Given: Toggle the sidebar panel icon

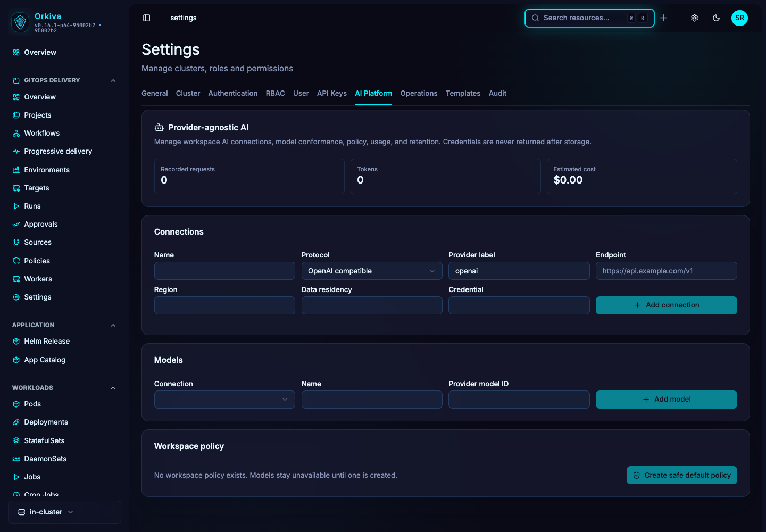Looking at the screenshot, I should pos(147,18).
